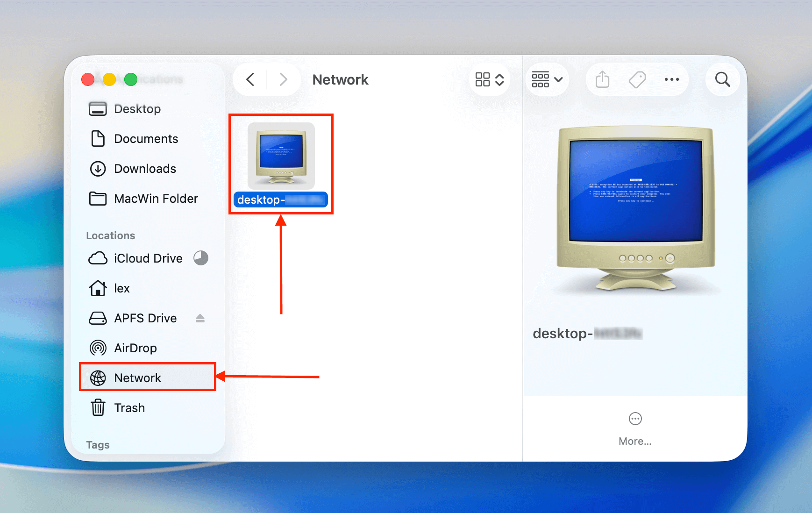
Task: Open the ellipsis action menu in toolbar
Action: coord(671,79)
